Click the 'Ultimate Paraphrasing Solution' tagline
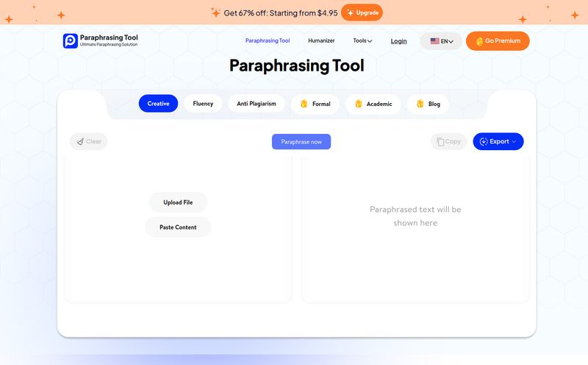This screenshot has width=588, height=365. point(109,44)
